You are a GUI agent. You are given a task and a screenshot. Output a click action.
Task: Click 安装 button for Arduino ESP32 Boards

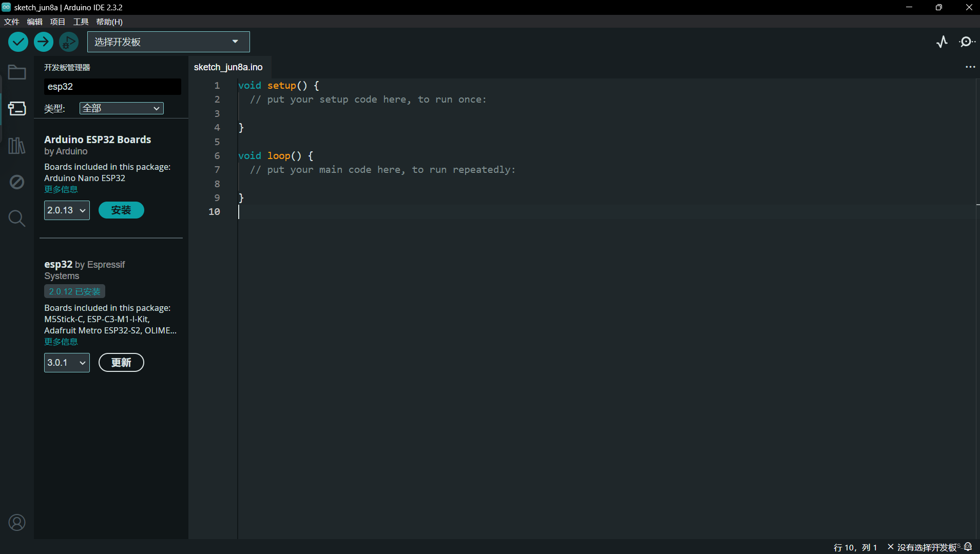click(x=121, y=210)
